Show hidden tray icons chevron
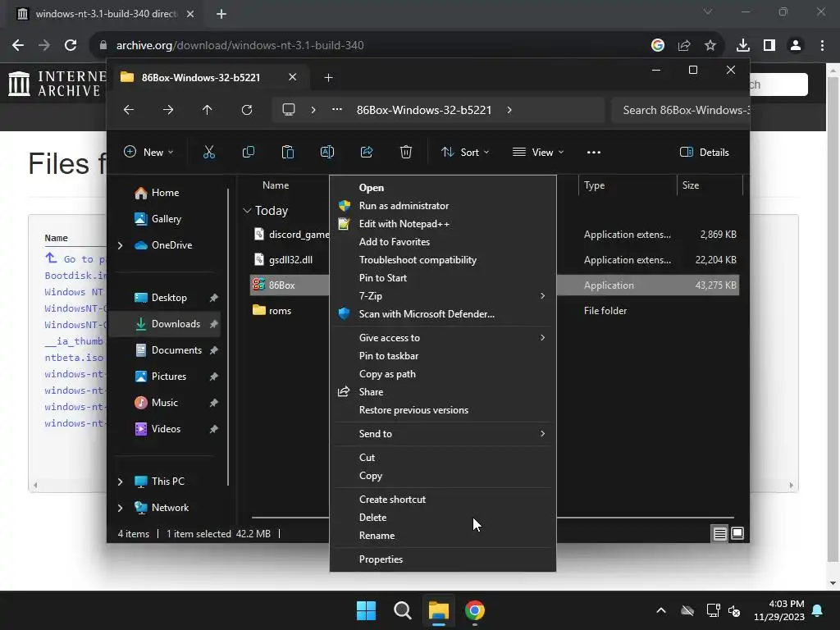This screenshot has height=630, width=840. pos(661,610)
